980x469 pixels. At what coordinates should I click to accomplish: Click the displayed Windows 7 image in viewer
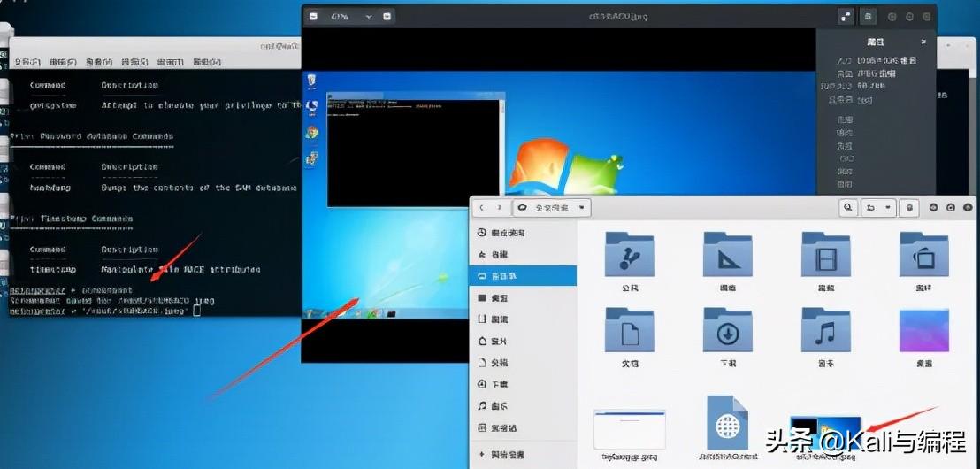[559, 195]
